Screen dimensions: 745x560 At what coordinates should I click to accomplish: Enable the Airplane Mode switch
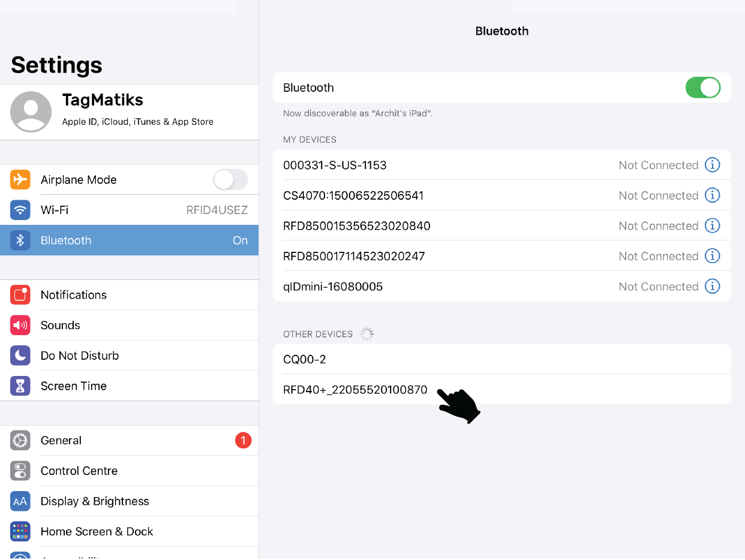pos(230,179)
